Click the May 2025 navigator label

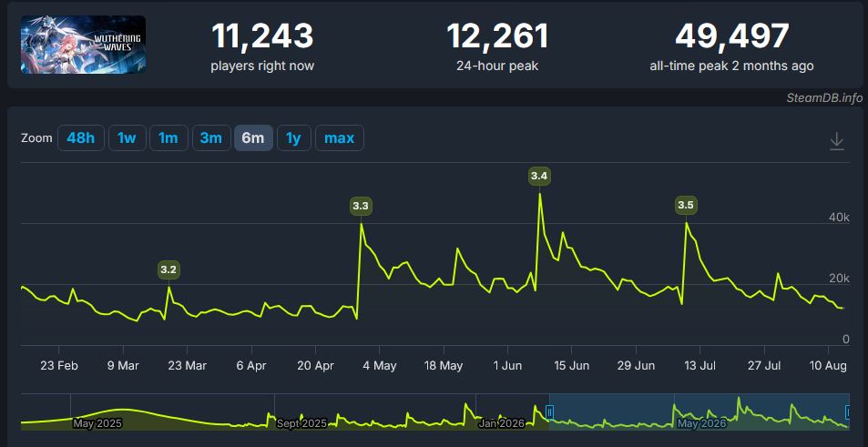pos(97,423)
